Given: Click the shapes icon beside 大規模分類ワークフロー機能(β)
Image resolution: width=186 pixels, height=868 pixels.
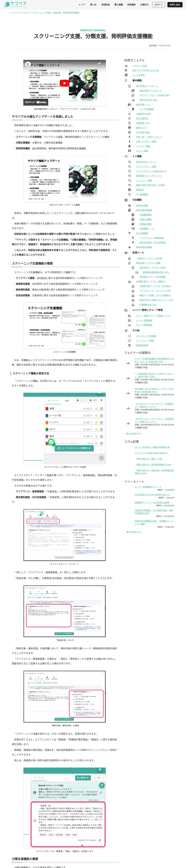Looking at the screenshot, I should point(129,282).
